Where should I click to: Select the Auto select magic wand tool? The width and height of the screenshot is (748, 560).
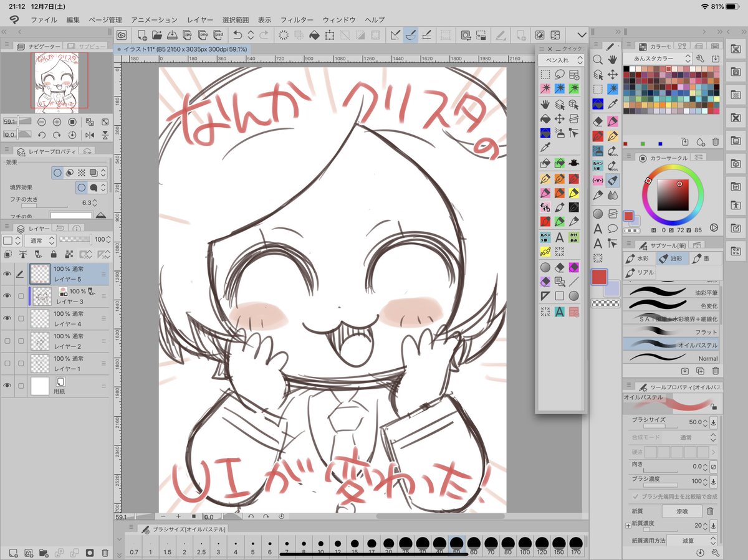click(x=613, y=89)
